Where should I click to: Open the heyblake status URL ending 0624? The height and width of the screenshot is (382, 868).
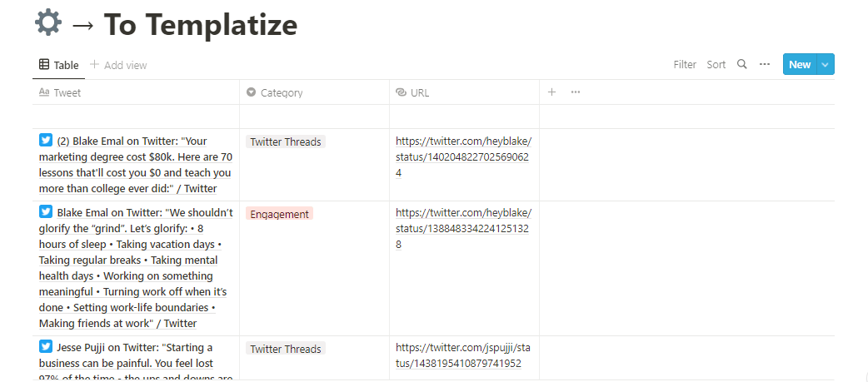coord(463,156)
